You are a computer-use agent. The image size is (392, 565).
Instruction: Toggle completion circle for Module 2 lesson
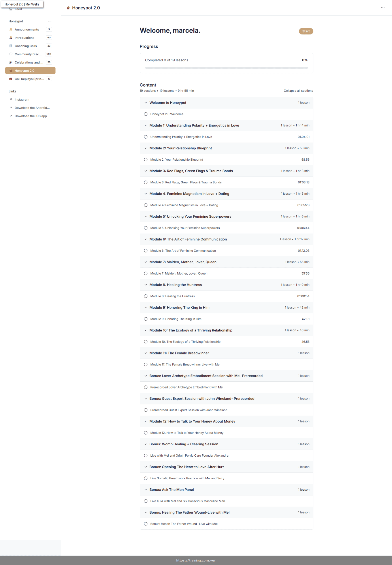[146, 160]
